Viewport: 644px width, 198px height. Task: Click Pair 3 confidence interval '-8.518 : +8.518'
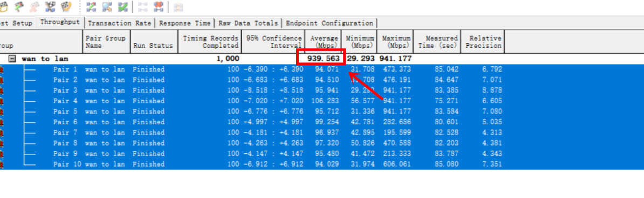pyautogui.click(x=273, y=90)
